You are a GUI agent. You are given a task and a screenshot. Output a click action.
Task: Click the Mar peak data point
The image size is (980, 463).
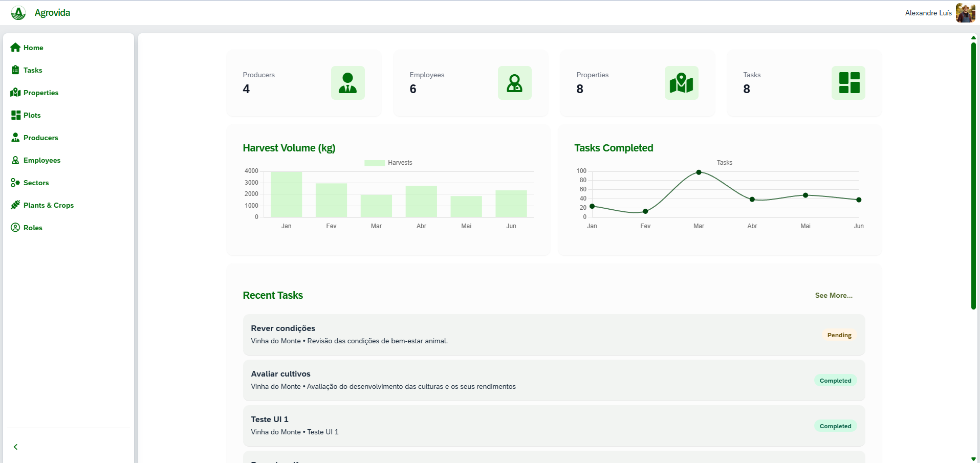coord(699,172)
